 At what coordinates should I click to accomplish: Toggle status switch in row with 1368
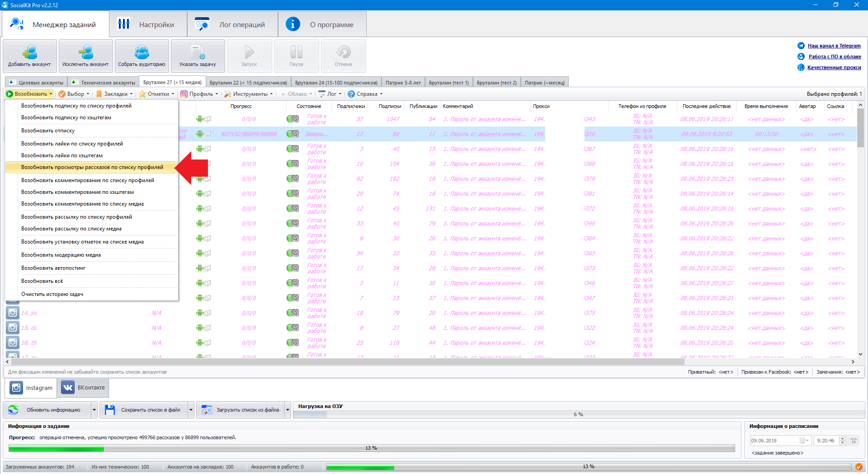(293, 164)
